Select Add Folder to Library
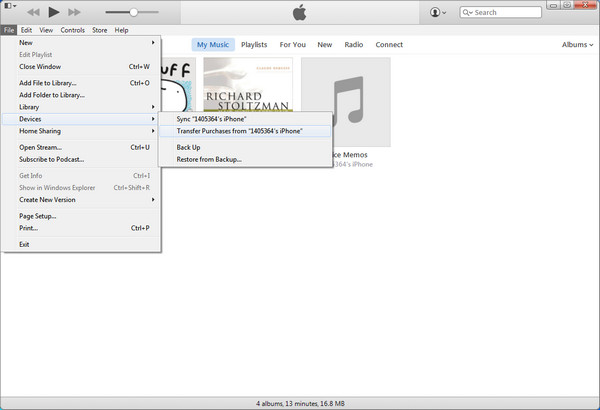The width and height of the screenshot is (600, 410). pyautogui.click(x=81, y=95)
